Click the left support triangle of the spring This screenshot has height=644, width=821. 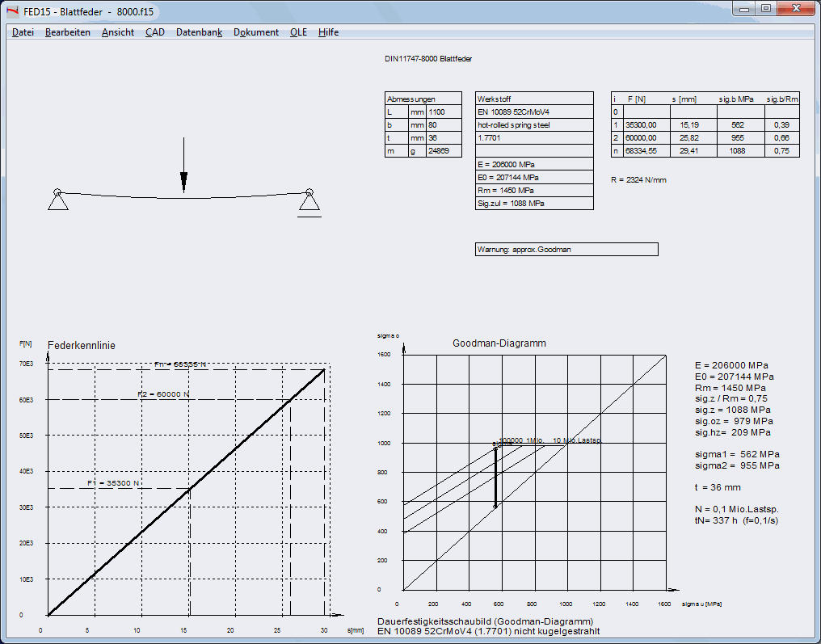pyautogui.click(x=57, y=200)
